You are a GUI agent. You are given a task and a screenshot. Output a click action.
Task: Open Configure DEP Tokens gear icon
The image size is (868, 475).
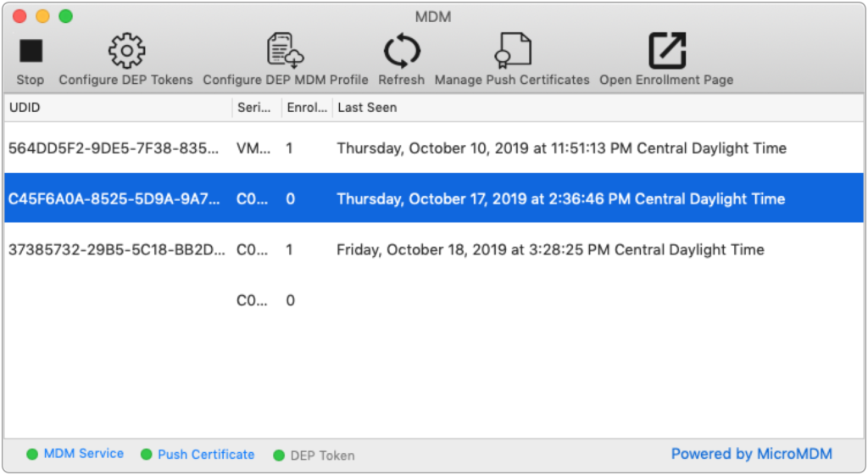(x=126, y=51)
